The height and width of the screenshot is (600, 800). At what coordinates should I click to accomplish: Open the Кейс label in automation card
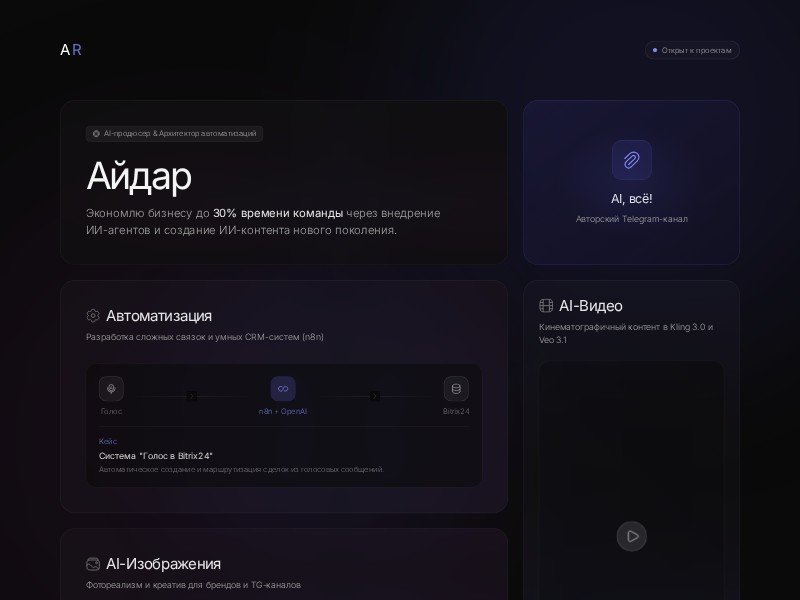point(108,441)
